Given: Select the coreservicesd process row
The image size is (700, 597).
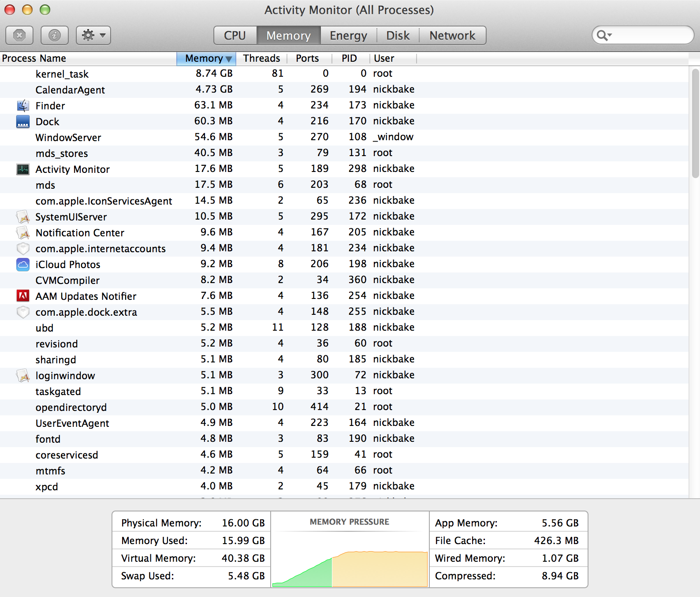Looking at the screenshot, I should tap(344, 455).
